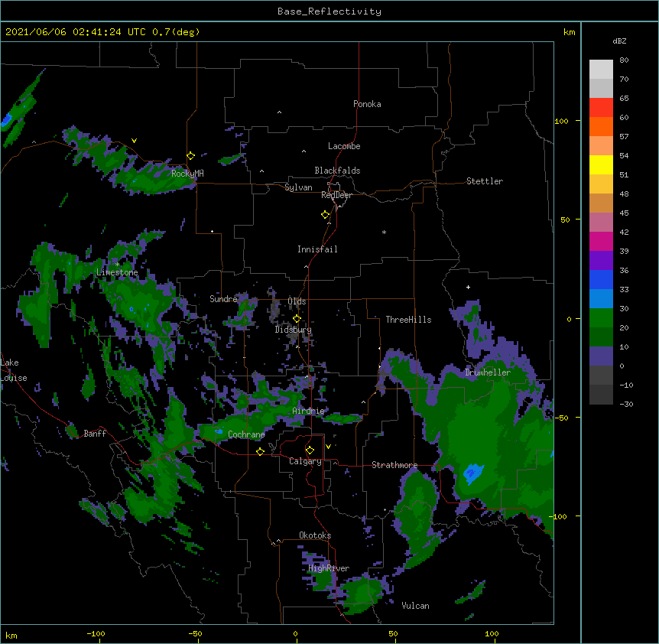The height and width of the screenshot is (644, 659).
Task: Select the yellow diamond marker inside Calgary boundary
Action: point(310,450)
